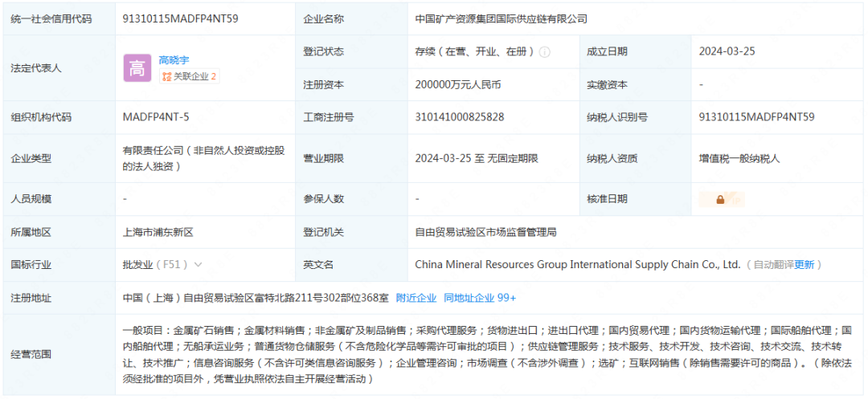
Task: Select business registration number 310141000825828
Action: coord(460,117)
